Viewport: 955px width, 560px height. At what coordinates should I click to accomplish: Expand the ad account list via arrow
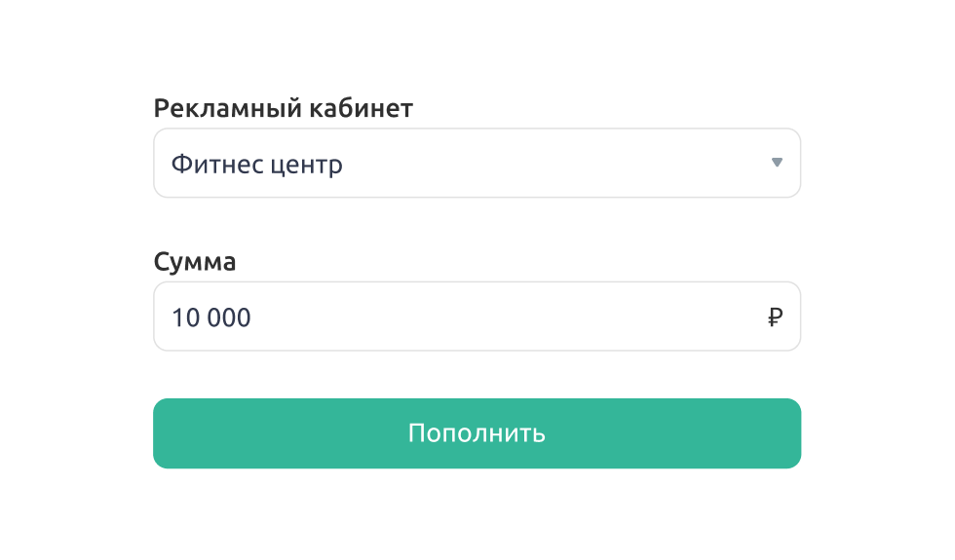pos(777,163)
